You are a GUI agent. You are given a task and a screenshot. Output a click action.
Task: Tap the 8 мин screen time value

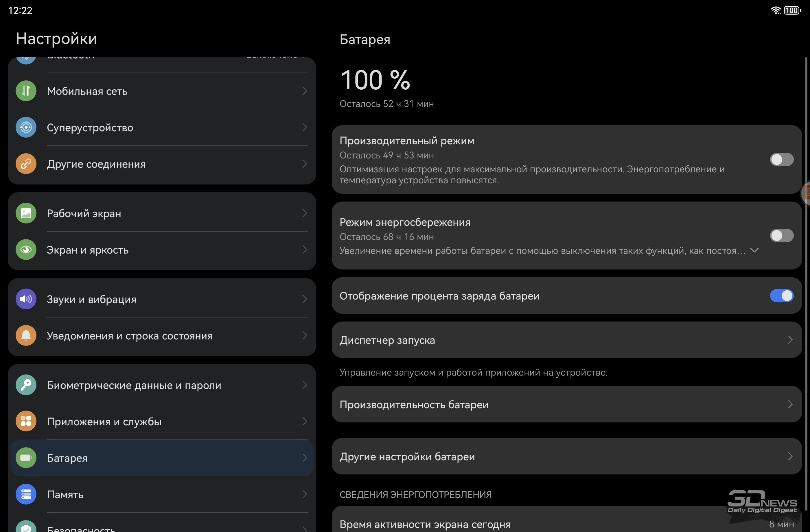click(781, 524)
